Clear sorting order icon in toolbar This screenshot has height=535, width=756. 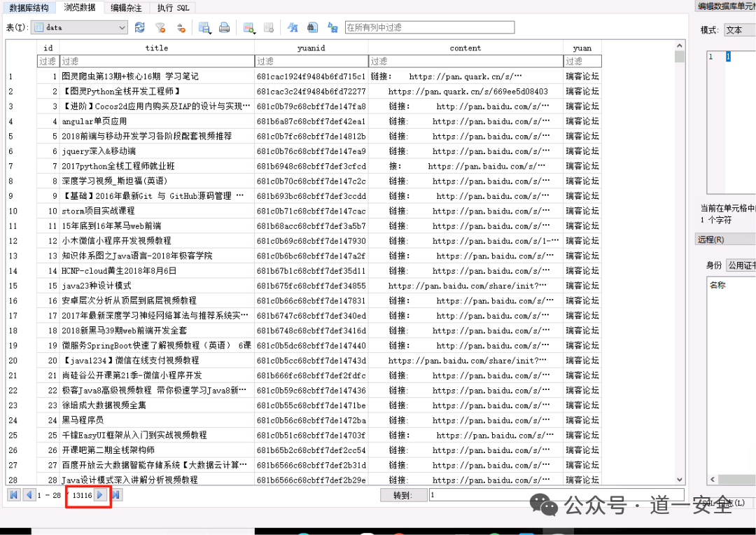point(181,27)
